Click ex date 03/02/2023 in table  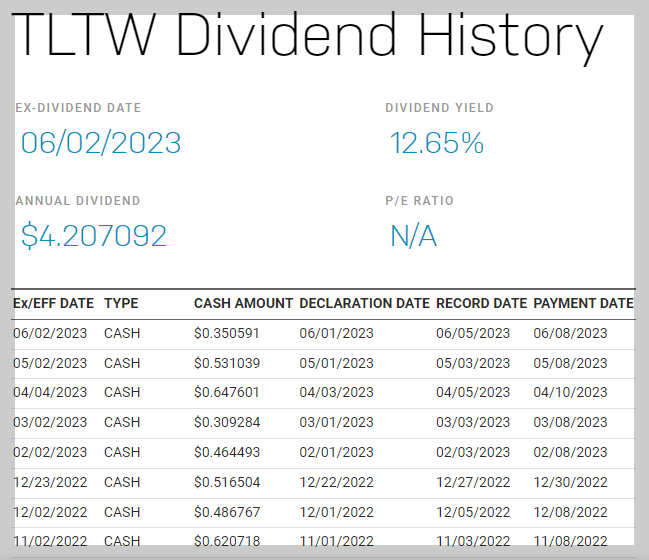coord(50,422)
